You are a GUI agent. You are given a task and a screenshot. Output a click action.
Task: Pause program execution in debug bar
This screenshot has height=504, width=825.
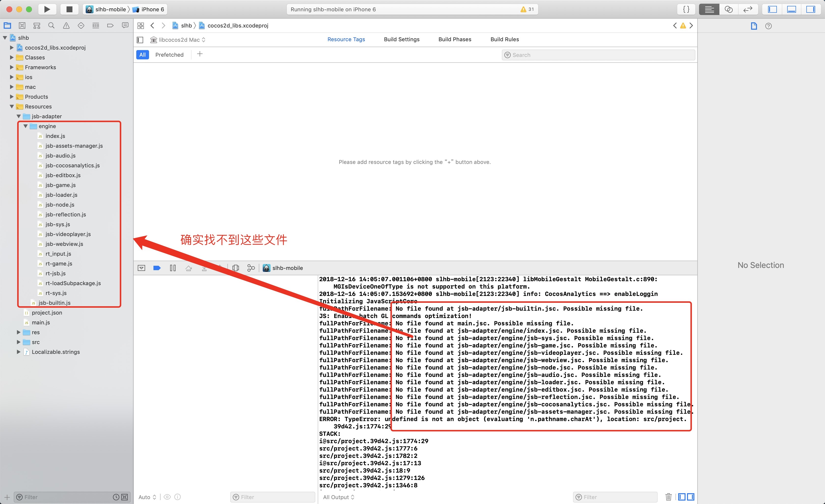pos(173,268)
